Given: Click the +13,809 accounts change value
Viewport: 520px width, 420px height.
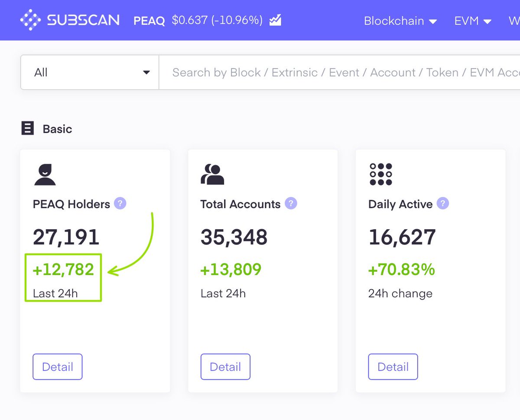Looking at the screenshot, I should pyautogui.click(x=231, y=270).
